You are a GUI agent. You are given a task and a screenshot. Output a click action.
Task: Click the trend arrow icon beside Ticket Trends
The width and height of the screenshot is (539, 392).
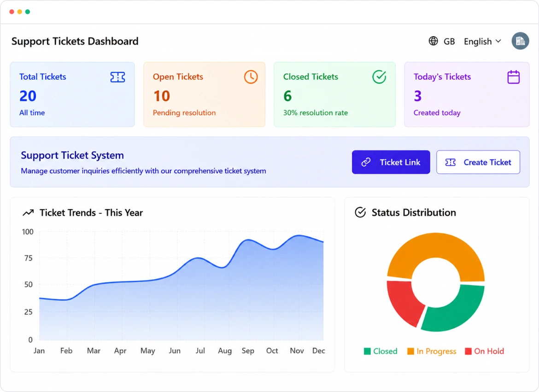tap(28, 212)
